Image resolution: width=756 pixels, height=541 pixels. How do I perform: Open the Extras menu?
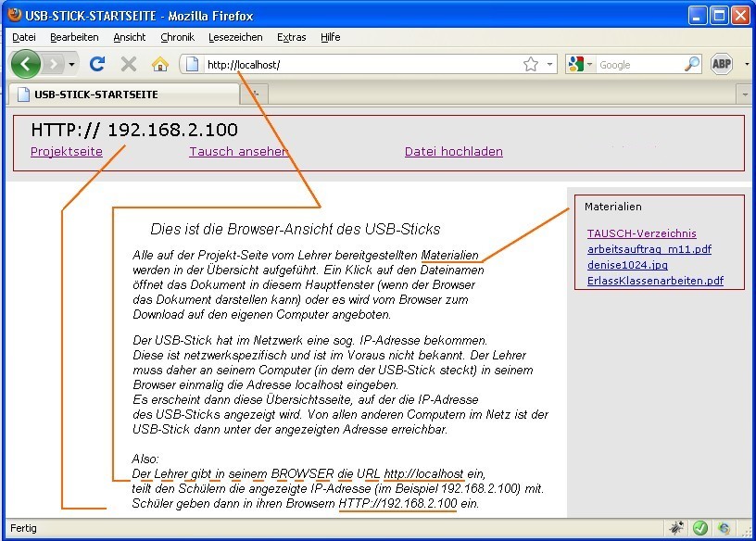pyautogui.click(x=291, y=37)
